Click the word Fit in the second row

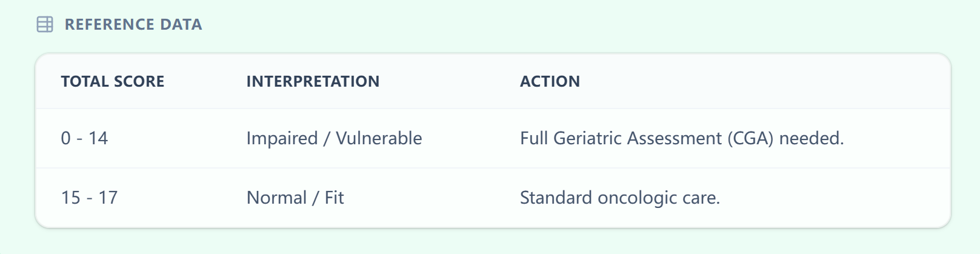[334, 198]
